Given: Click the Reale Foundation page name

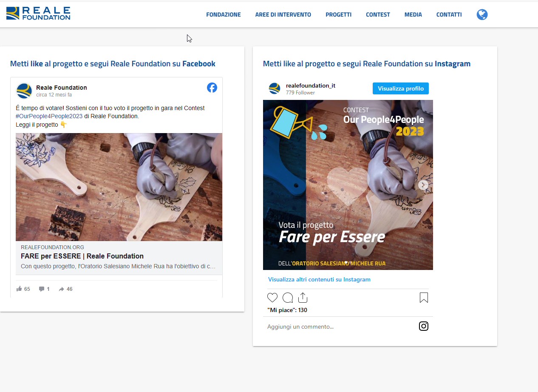Looking at the screenshot, I should 62,88.
